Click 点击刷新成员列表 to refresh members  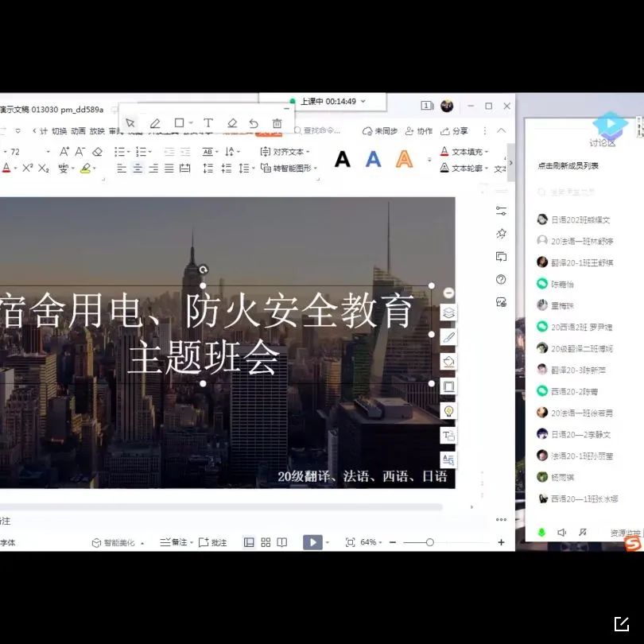568,165
